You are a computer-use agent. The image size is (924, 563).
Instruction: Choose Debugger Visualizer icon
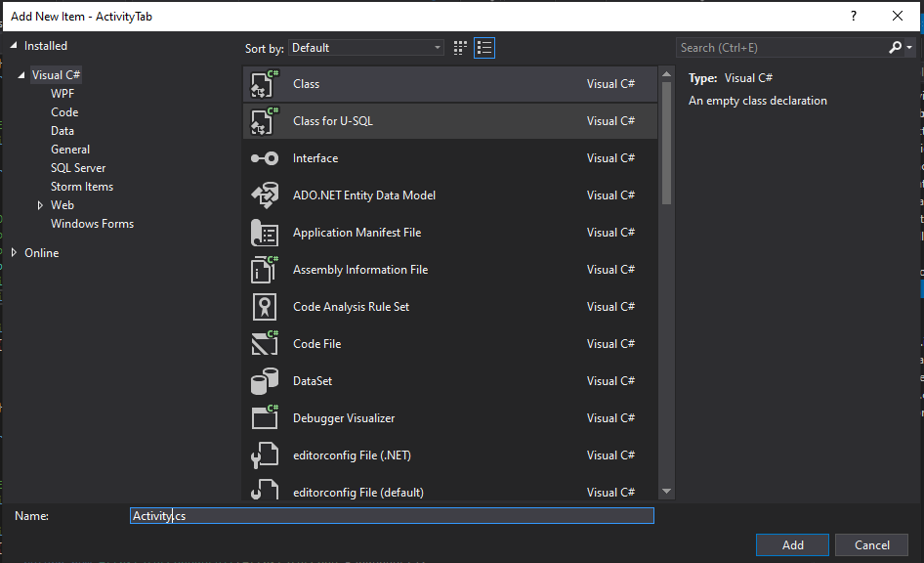pyautogui.click(x=265, y=418)
